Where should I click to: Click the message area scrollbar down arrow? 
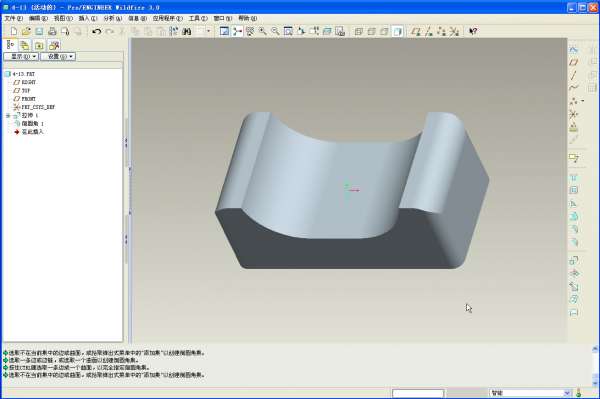coord(595,383)
